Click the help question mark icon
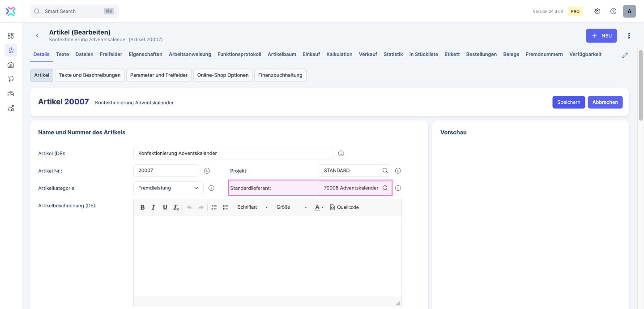 613,11
